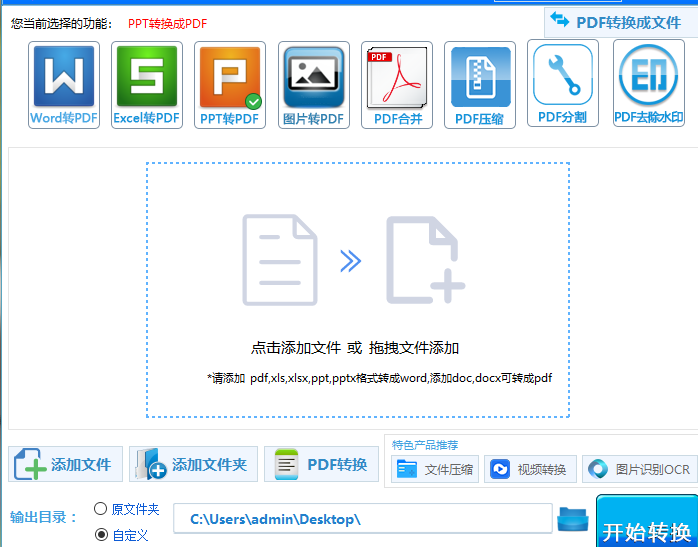The width and height of the screenshot is (698, 547).
Task: Click the 输出目录 label
Action: (44, 517)
